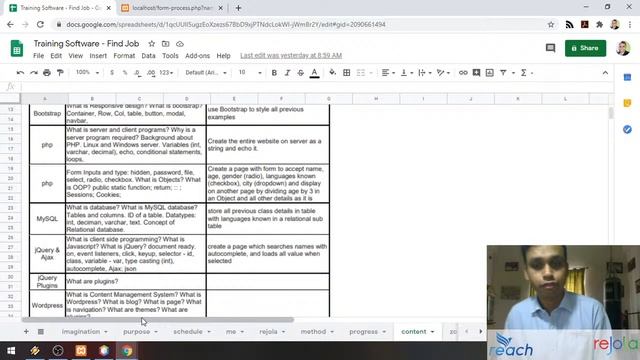
Task: Decrease decimal places icon
Action: 138,73
